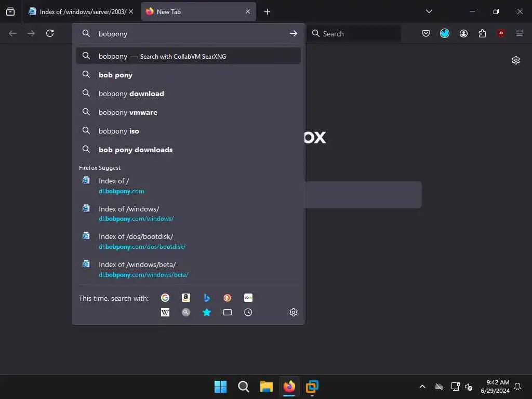Open the Firefox account icon
This screenshot has height=399, width=532.
pyautogui.click(x=463, y=33)
